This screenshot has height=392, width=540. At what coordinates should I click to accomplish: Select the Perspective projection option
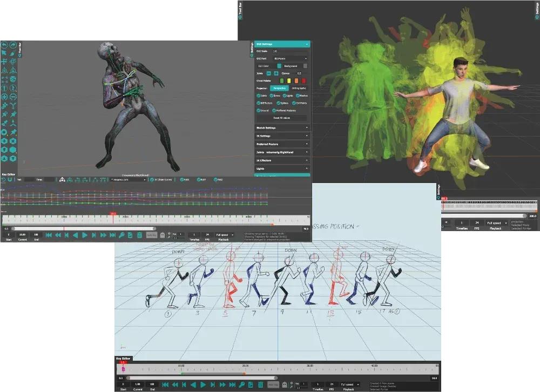coord(279,88)
